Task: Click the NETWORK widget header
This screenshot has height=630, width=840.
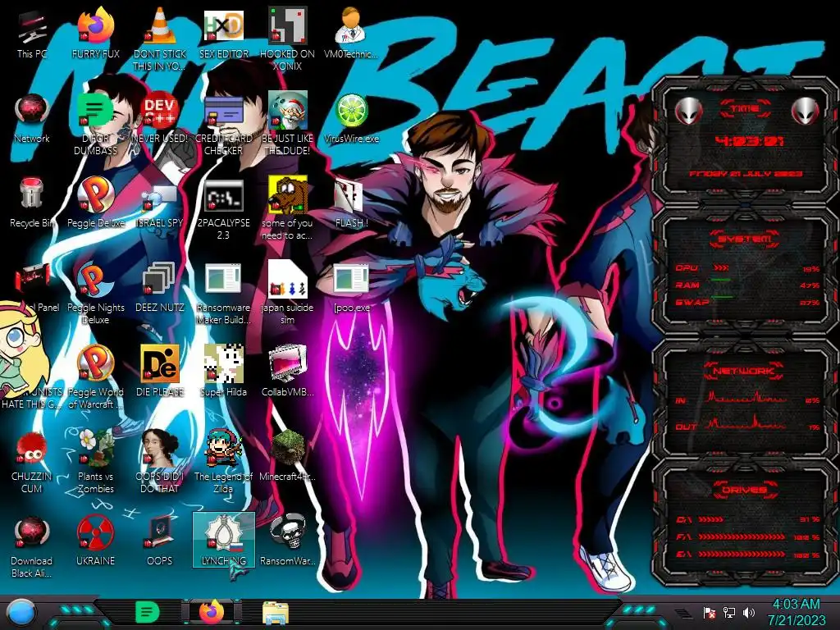Action: pyautogui.click(x=743, y=371)
